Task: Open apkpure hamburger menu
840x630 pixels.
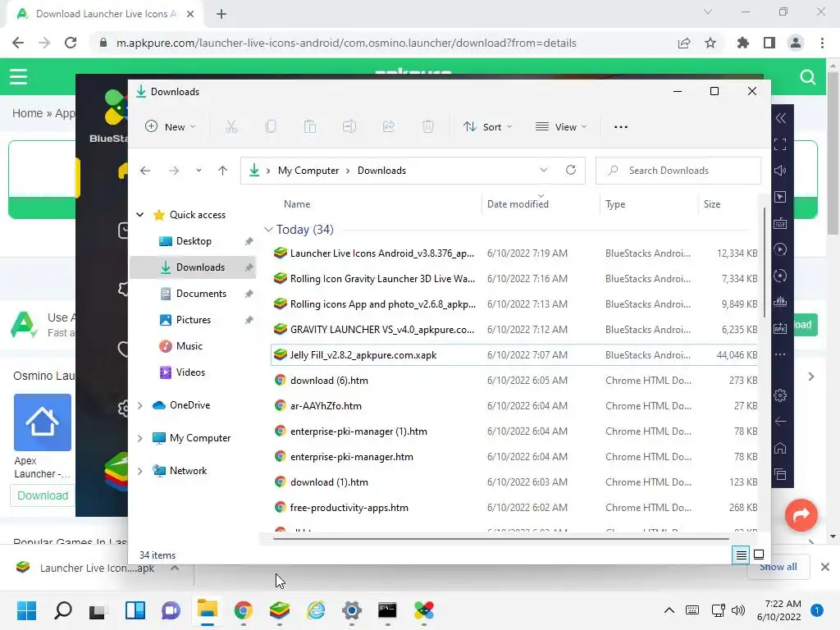Action: [x=18, y=76]
